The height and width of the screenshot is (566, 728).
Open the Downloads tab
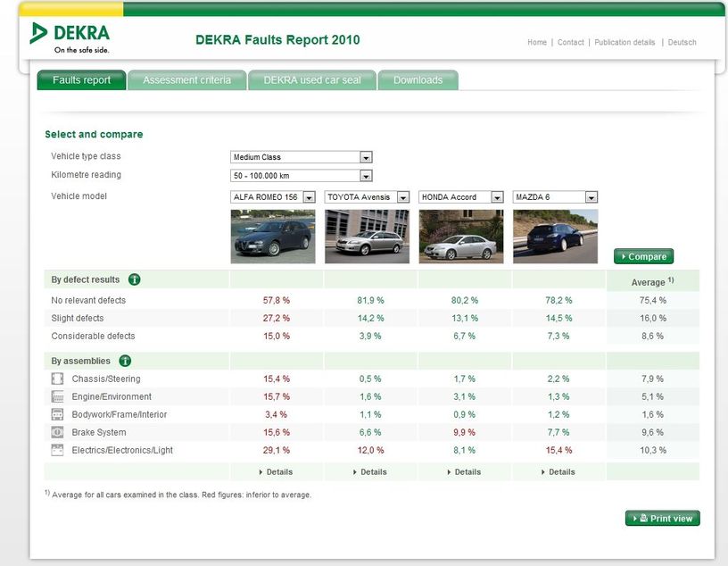(418, 80)
